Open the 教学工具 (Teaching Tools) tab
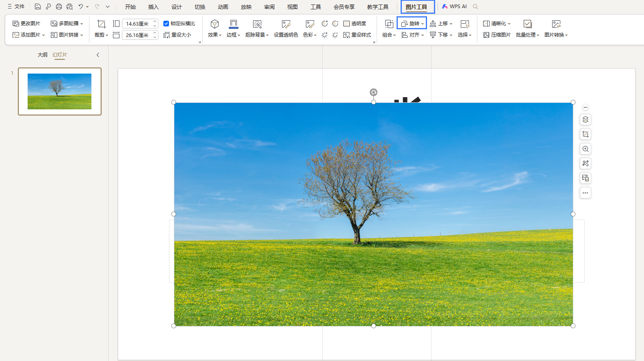Viewport: 644px width, 361px height. [x=378, y=7]
